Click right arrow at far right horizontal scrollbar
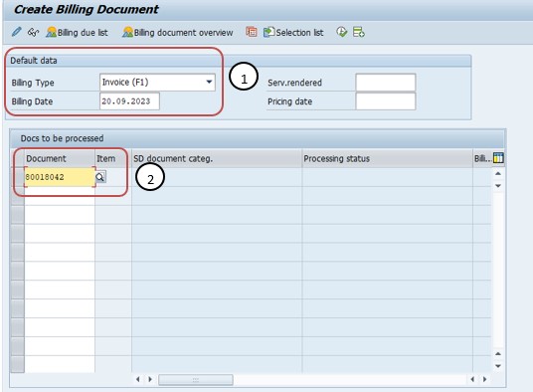 [x=484, y=379]
